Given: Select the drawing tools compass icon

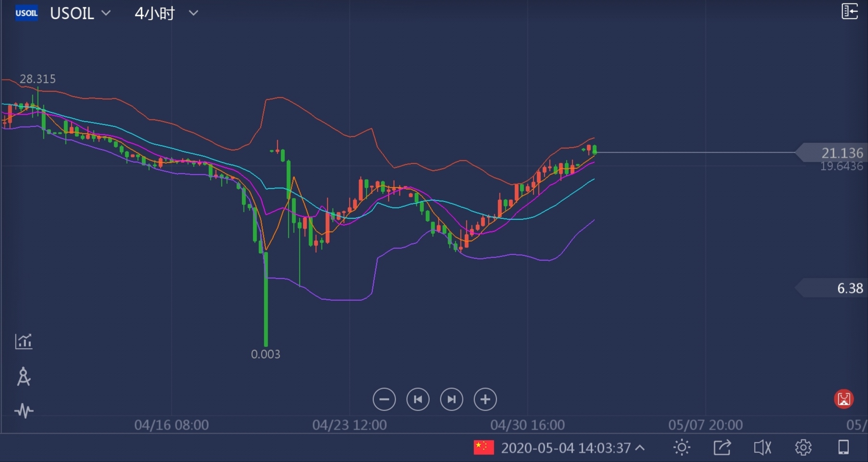Looking at the screenshot, I should coord(24,377).
